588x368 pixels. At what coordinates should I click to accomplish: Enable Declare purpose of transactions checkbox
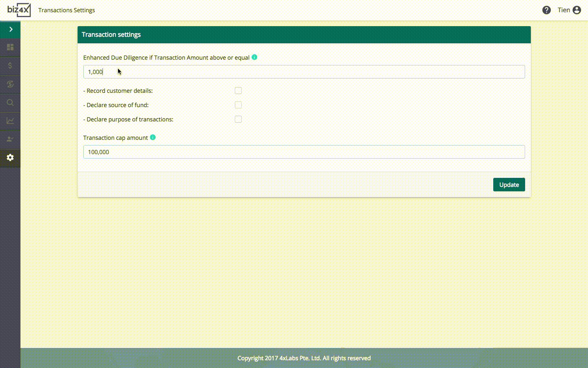[x=238, y=119]
